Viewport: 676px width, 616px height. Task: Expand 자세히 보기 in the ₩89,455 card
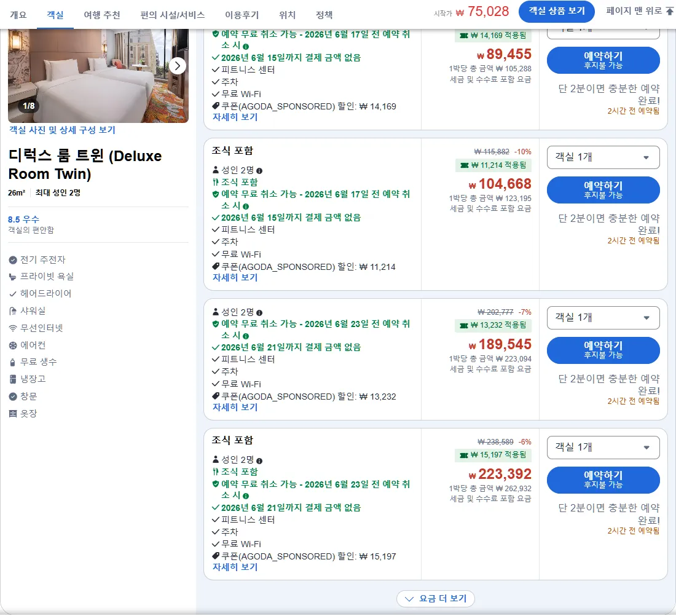(x=235, y=117)
